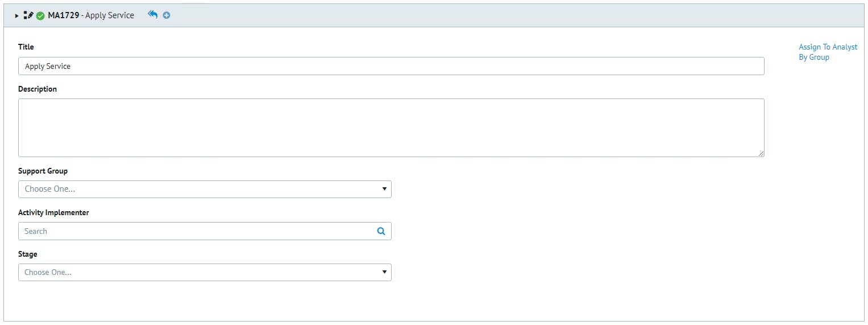Click the blue plus add icon
Screen dimensions: 868x325
[167, 15]
